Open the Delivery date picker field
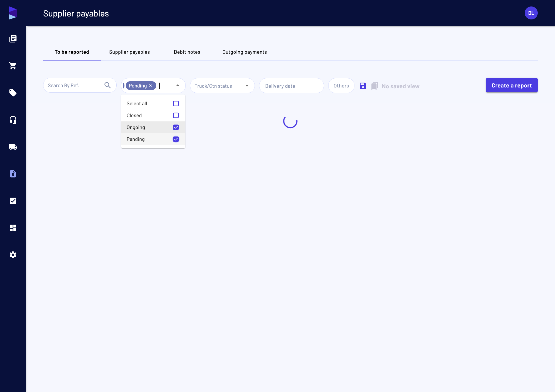555x392 pixels. (292, 86)
